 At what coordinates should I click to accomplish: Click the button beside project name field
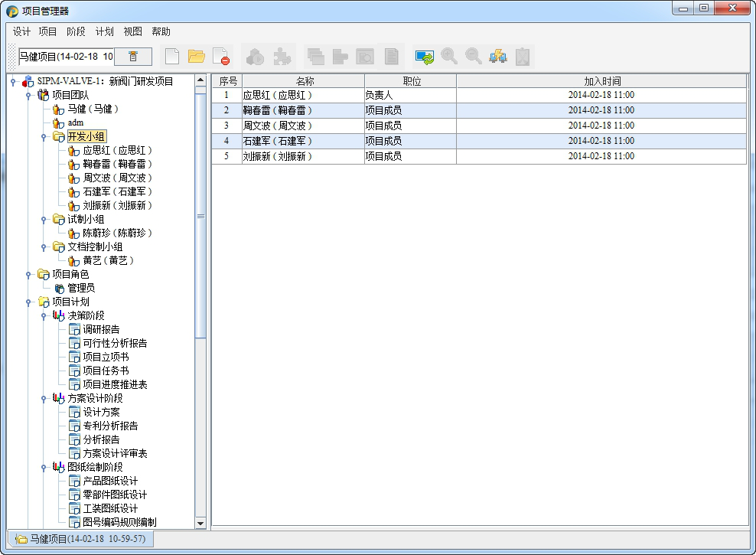133,57
